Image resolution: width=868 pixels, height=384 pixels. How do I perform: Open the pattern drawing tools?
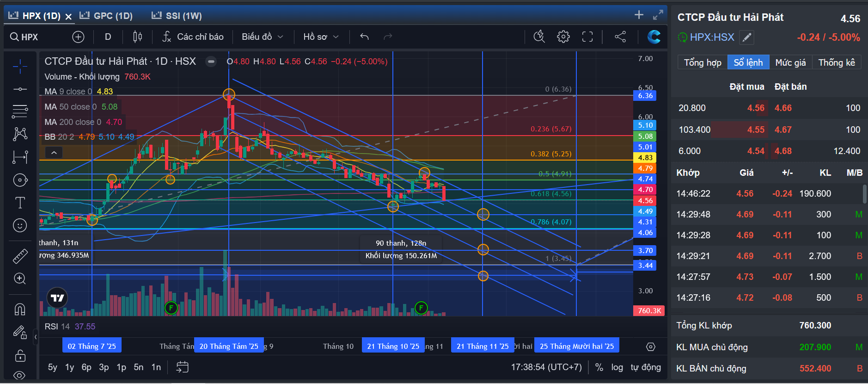[20, 134]
